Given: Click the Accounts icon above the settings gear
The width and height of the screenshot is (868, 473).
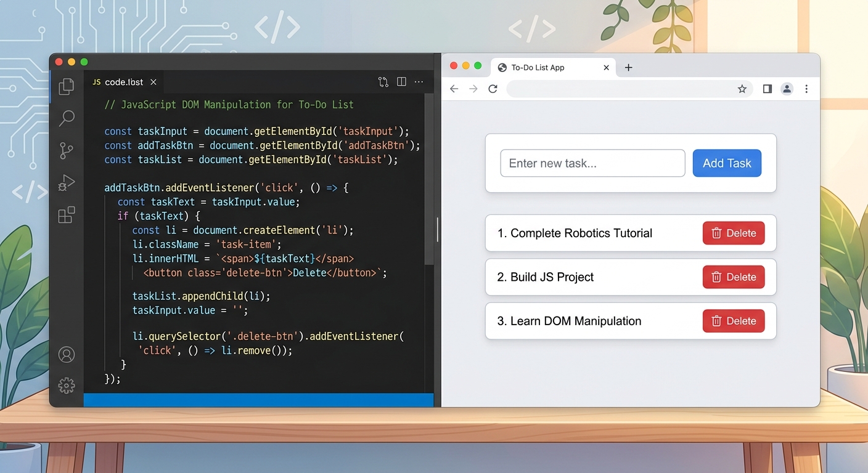Looking at the screenshot, I should point(66,354).
